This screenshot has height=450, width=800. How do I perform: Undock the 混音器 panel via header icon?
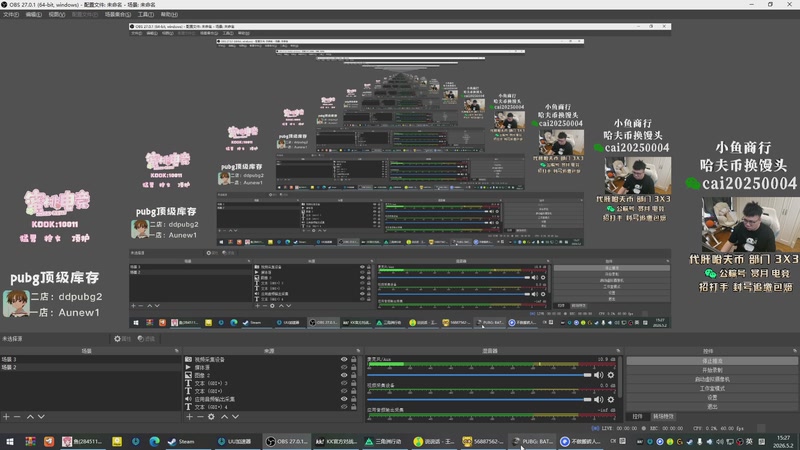tap(618, 351)
